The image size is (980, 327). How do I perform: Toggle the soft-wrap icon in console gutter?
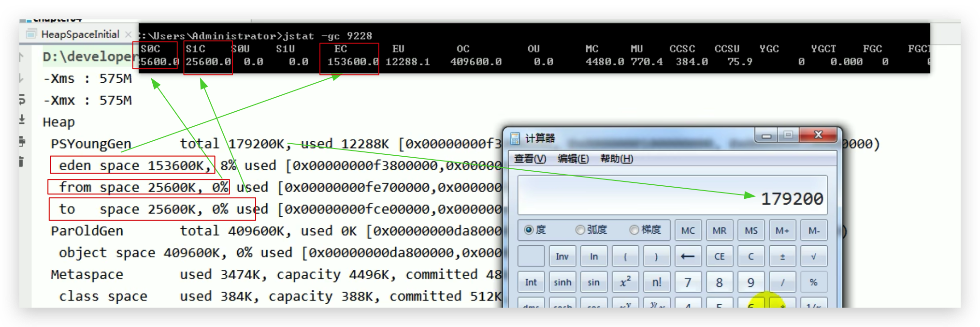pyautogui.click(x=21, y=100)
